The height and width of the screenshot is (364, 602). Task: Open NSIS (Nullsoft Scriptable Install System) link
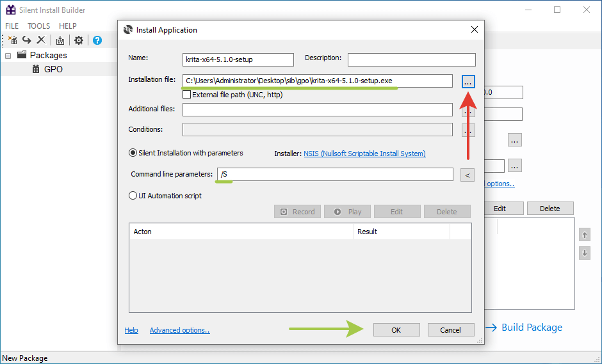pyautogui.click(x=365, y=154)
